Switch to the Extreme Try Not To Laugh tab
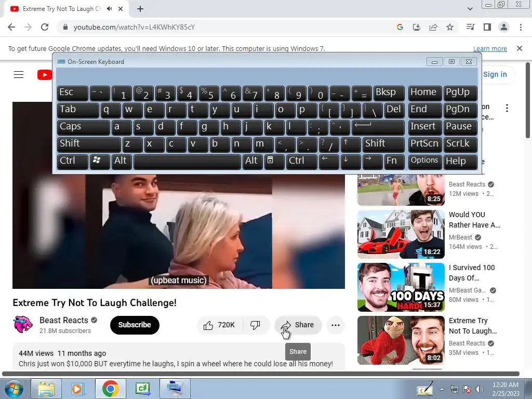The width and height of the screenshot is (532, 399). [x=61, y=9]
